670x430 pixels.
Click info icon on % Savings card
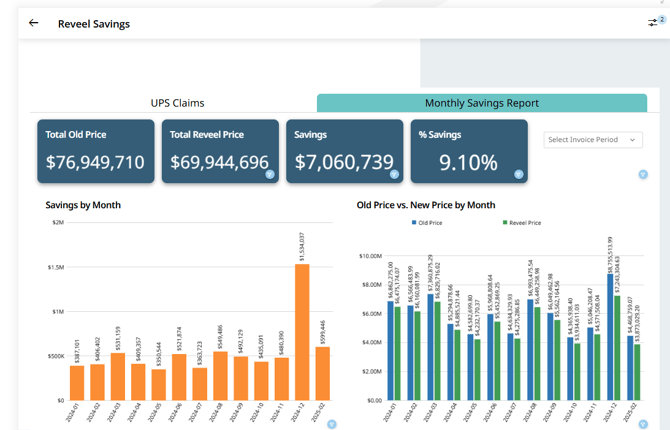pyautogui.click(x=518, y=175)
